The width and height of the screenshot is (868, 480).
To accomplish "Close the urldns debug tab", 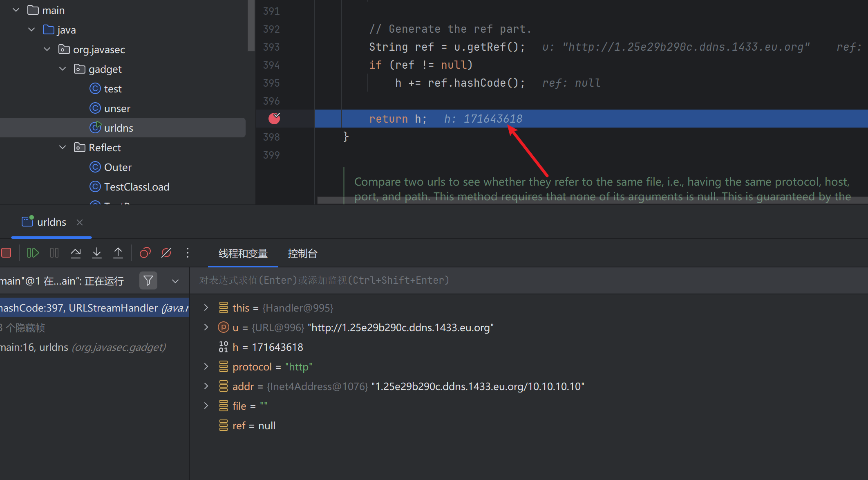I will (80, 222).
